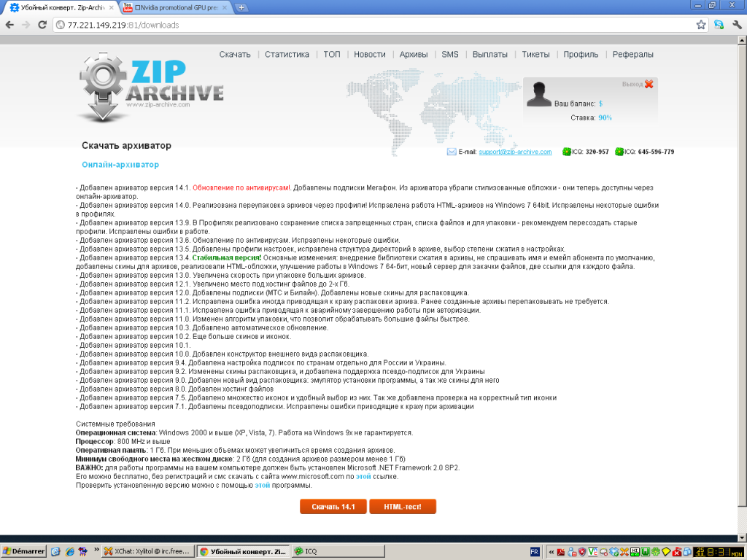The width and height of the screenshot is (747, 560).
Task: Bookmark this page with the star icon
Action: click(x=701, y=25)
